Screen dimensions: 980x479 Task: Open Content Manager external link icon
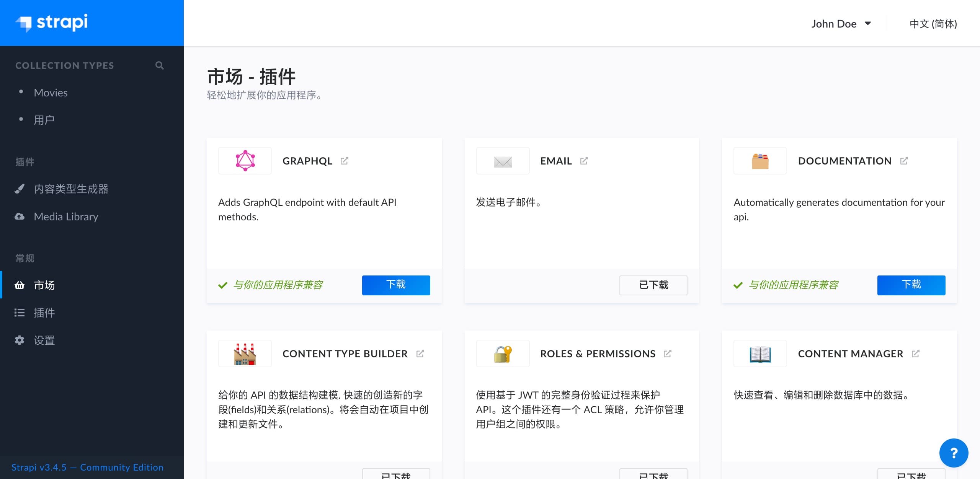tap(915, 354)
